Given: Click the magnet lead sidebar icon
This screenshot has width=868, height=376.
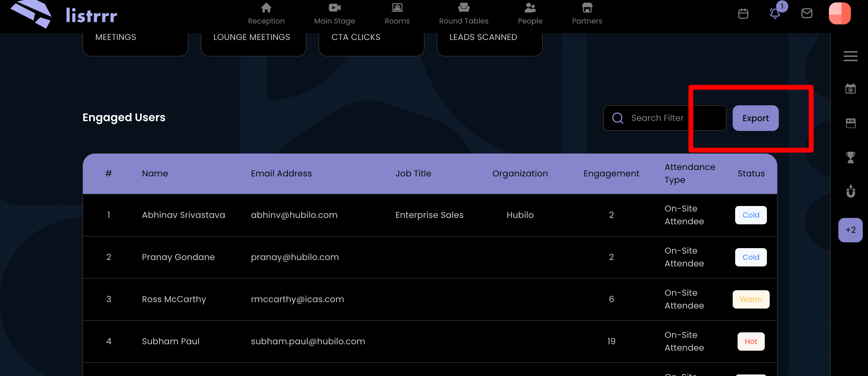Looking at the screenshot, I should click(x=851, y=191).
